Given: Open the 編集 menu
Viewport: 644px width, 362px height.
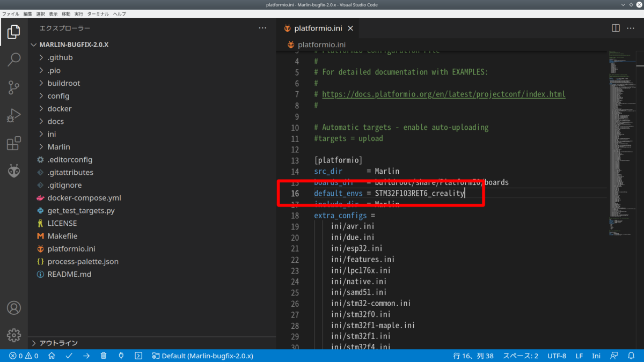Looking at the screenshot, I should [28, 13].
